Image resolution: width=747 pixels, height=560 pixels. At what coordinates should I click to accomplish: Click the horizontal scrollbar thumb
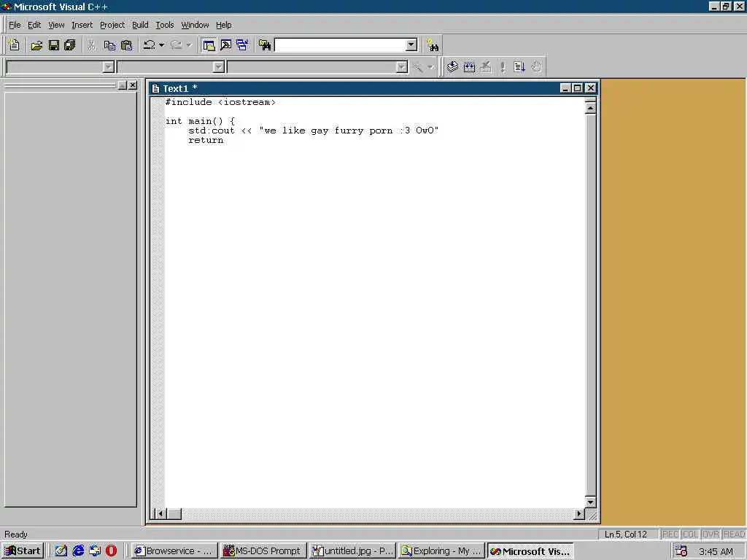174,514
